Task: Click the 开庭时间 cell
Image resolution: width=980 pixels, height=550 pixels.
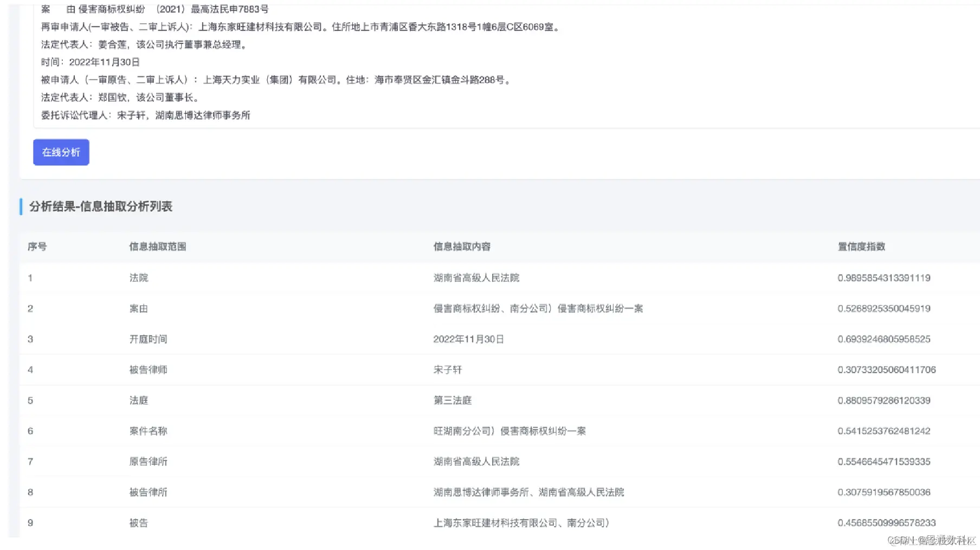Action: pyautogui.click(x=148, y=339)
